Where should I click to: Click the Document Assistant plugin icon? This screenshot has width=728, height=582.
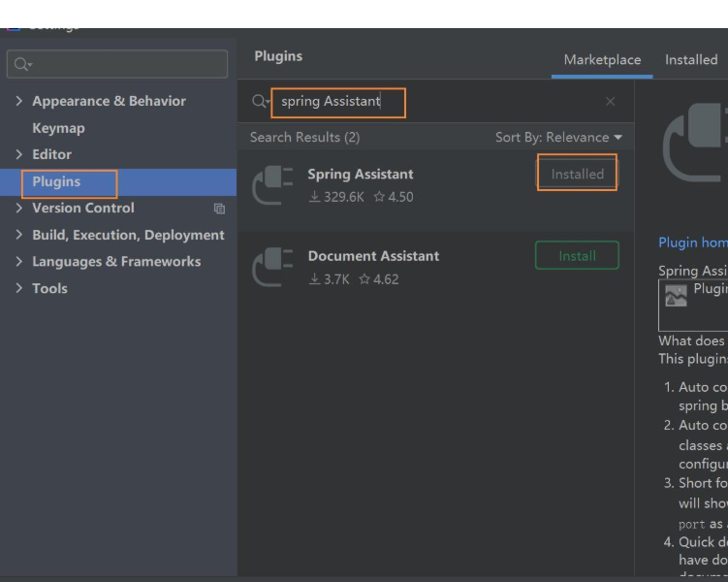point(272,267)
